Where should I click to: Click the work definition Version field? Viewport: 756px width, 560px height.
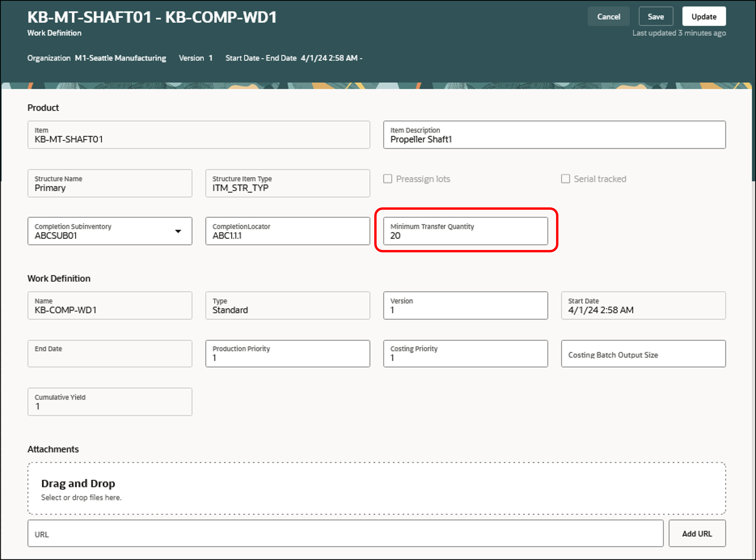[x=465, y=306]
